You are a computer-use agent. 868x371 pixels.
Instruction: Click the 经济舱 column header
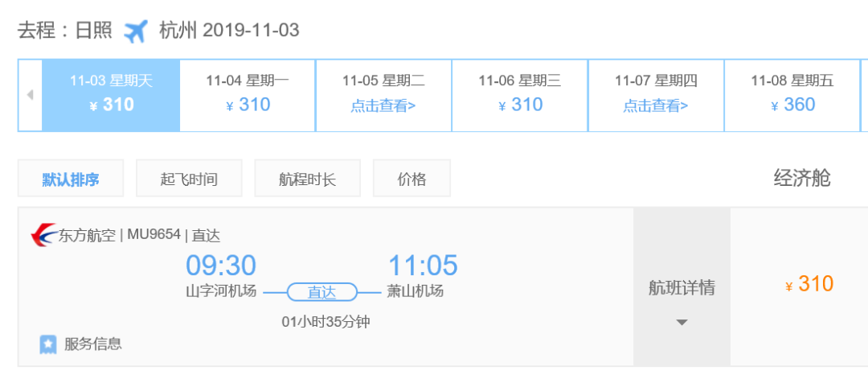[x=801, y=178]
